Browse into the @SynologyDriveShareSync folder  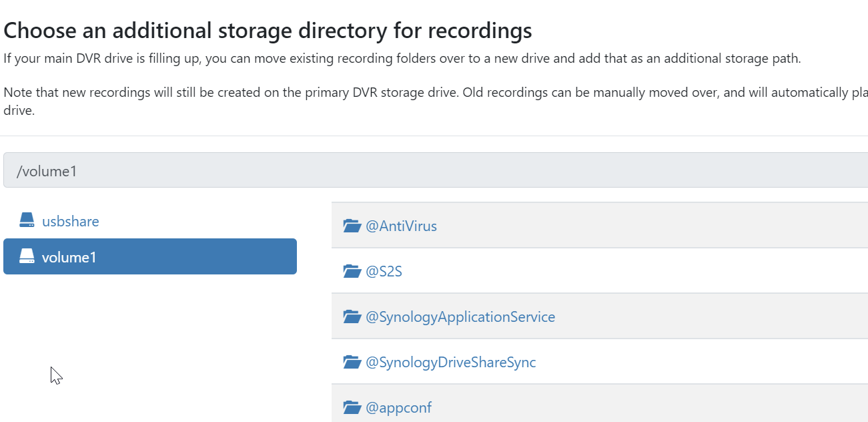[x=451, y=362]
